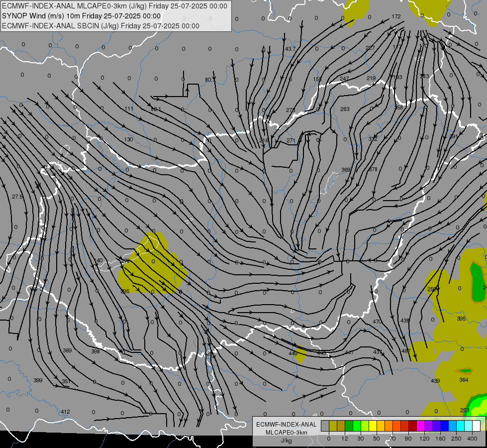
Task: Select the dark green legend swatch above 12
Action: pyautogui.click(x=349, y=426)
